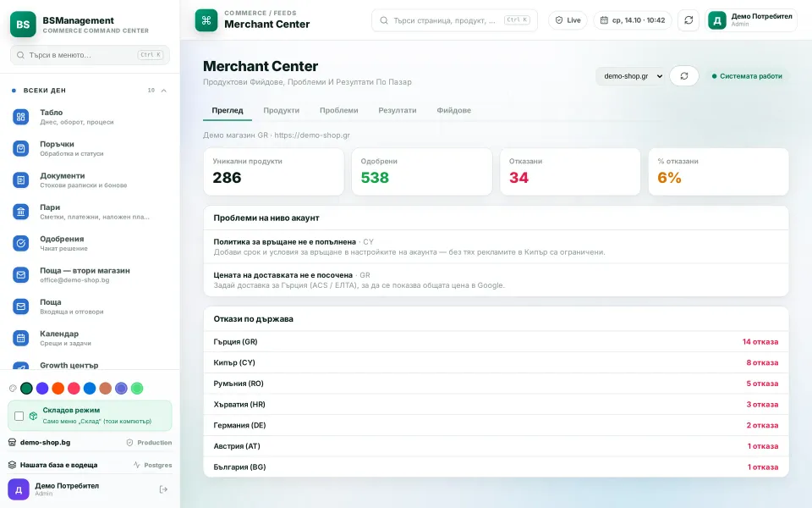The height and width of the screenshot is (508, 812).
Task: Open the Growth център menu item
Action: [90, 366]
